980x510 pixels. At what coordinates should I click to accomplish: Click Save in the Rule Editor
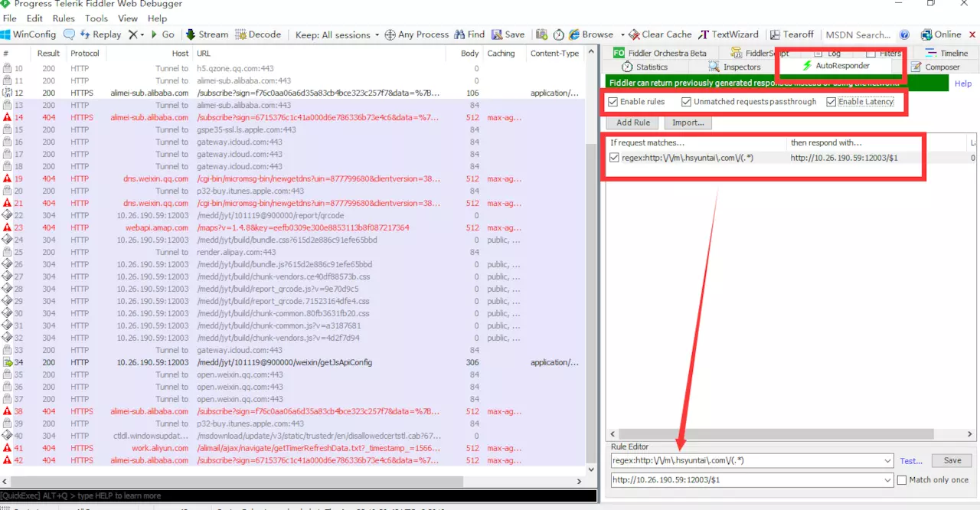click(952, 461)
